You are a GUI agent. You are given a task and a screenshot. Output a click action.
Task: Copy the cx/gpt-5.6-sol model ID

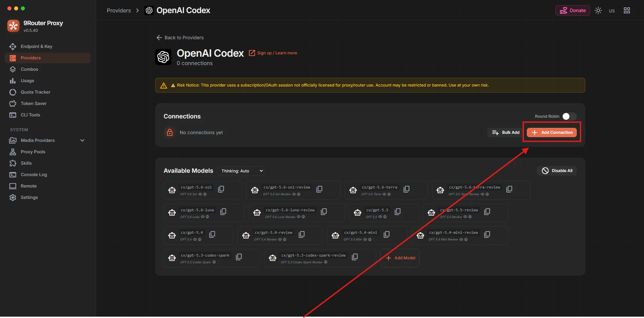point(221,189)
